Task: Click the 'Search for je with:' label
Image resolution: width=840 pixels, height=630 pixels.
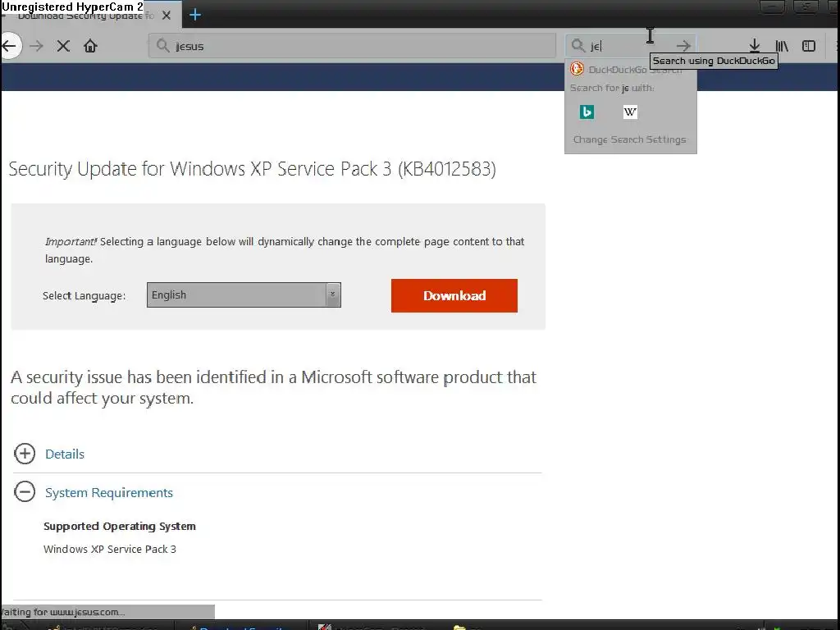Action: click(612, 88)
